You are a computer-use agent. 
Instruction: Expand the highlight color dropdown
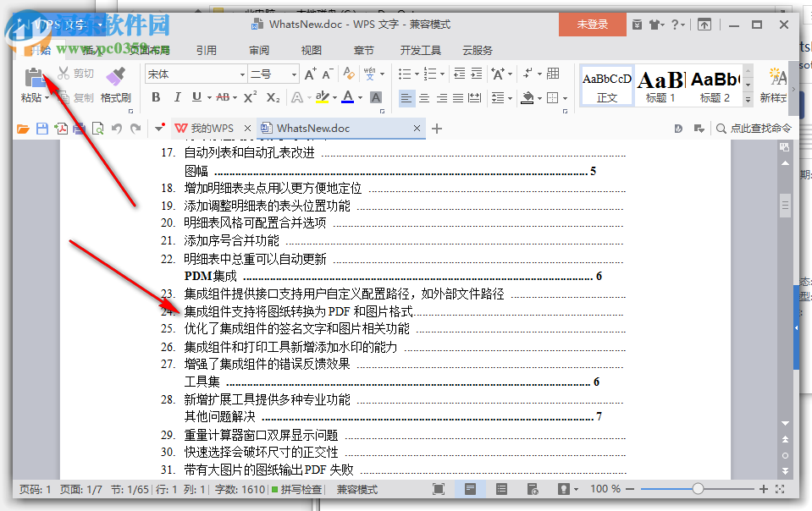333,99
